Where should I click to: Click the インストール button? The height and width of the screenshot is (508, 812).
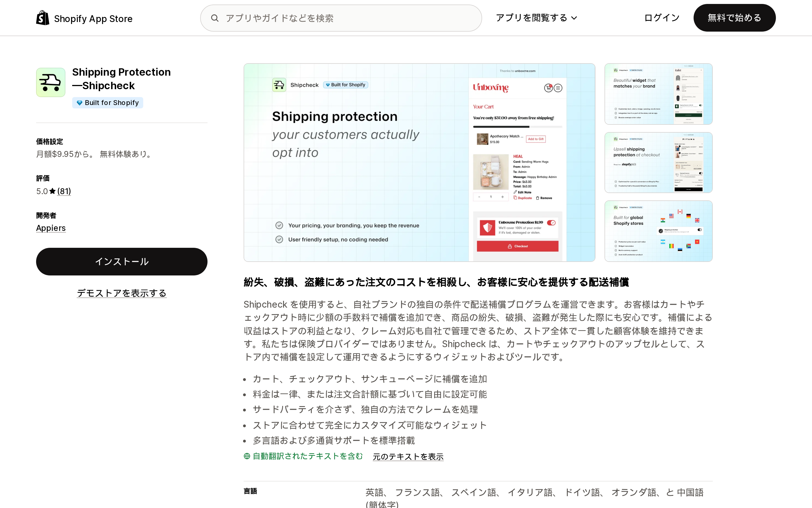pyautogui.click(x=122, y=262)
